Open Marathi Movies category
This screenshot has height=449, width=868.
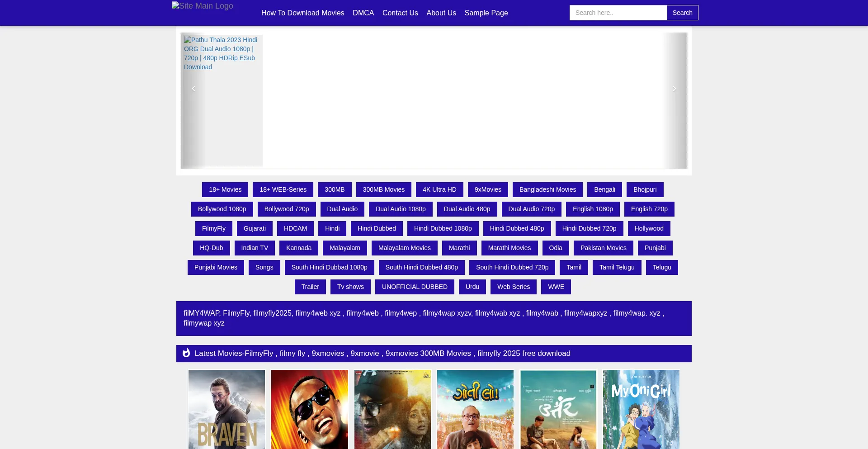509,248
